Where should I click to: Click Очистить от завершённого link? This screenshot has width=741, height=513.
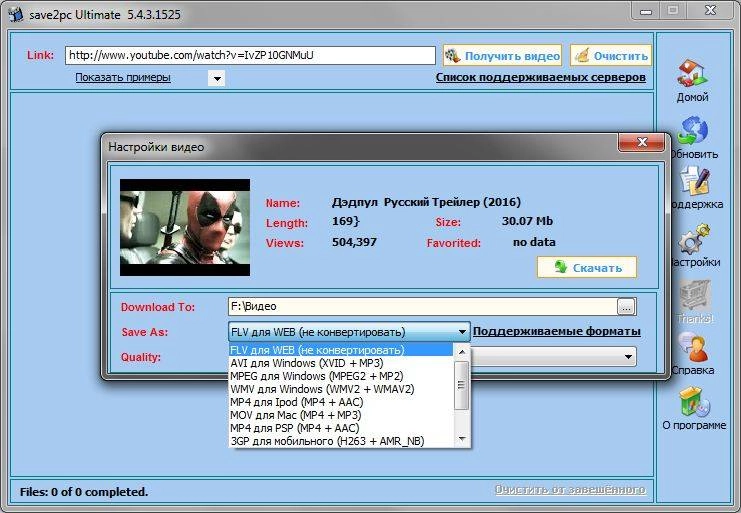[x=570, y=490]
